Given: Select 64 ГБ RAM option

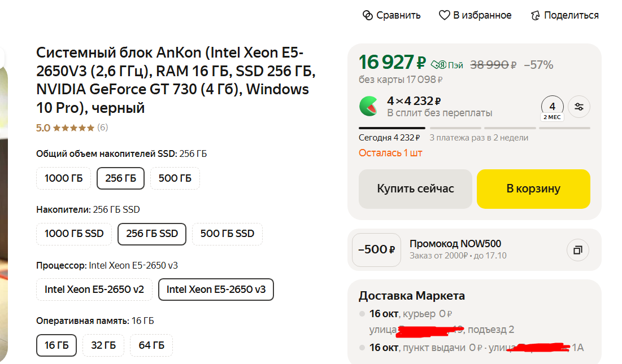Looking at the screenshot, I should (151, 345).
